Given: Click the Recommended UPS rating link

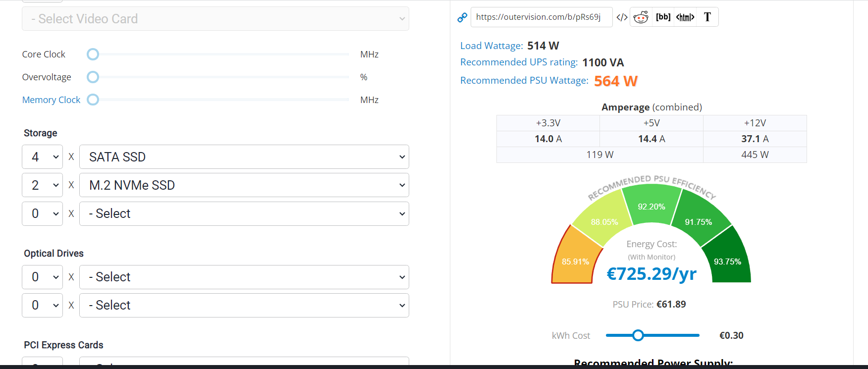Looking at the screenshot, I should click(x=519, y=62).
